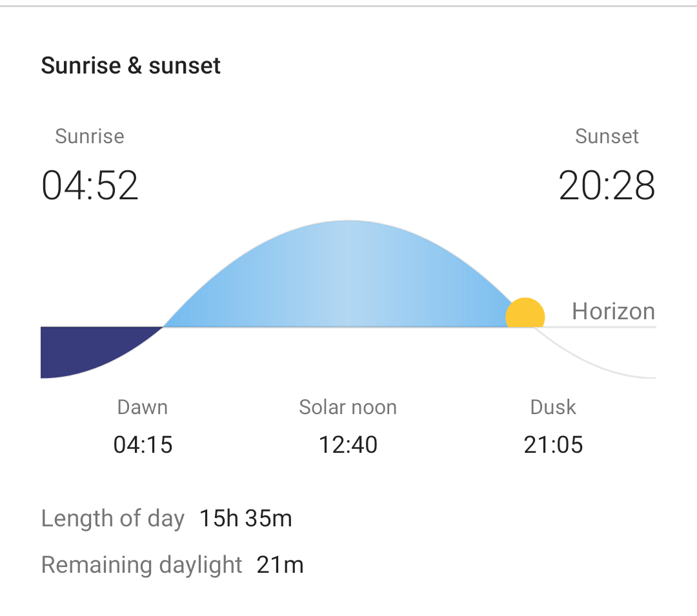The width and height of the screenshot is (697, 616).
Task: Click the 15h 35m day length value
Action: (245, 519)
